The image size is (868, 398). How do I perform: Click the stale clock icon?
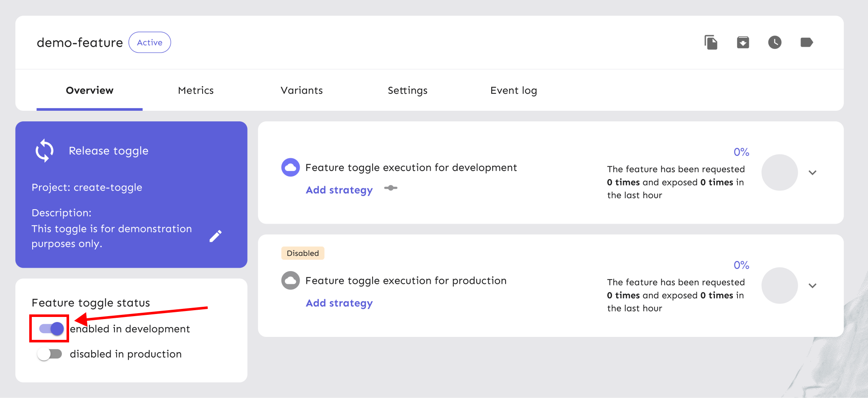pos(774,42)
